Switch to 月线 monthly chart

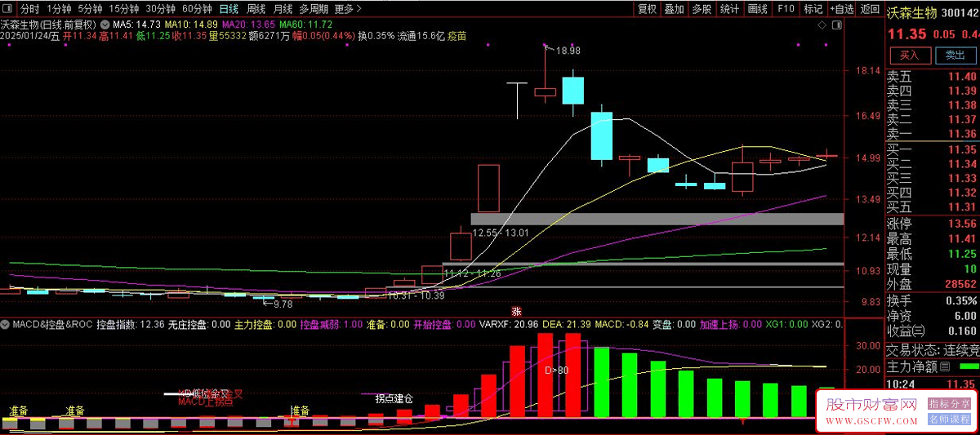coord(283,9)
